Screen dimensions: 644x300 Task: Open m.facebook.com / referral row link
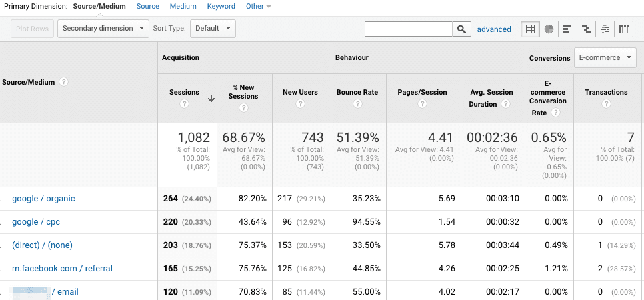point(63,269)
